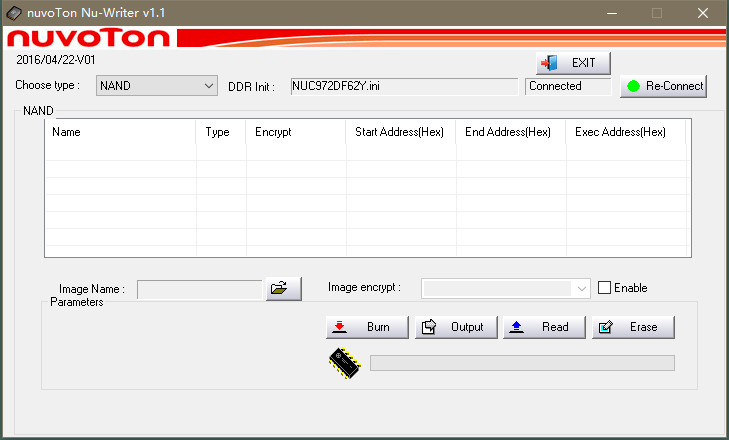Click the Exec Address(Hex) column header
The height and width of the screenshot is (440, 729).
point(626,132)
